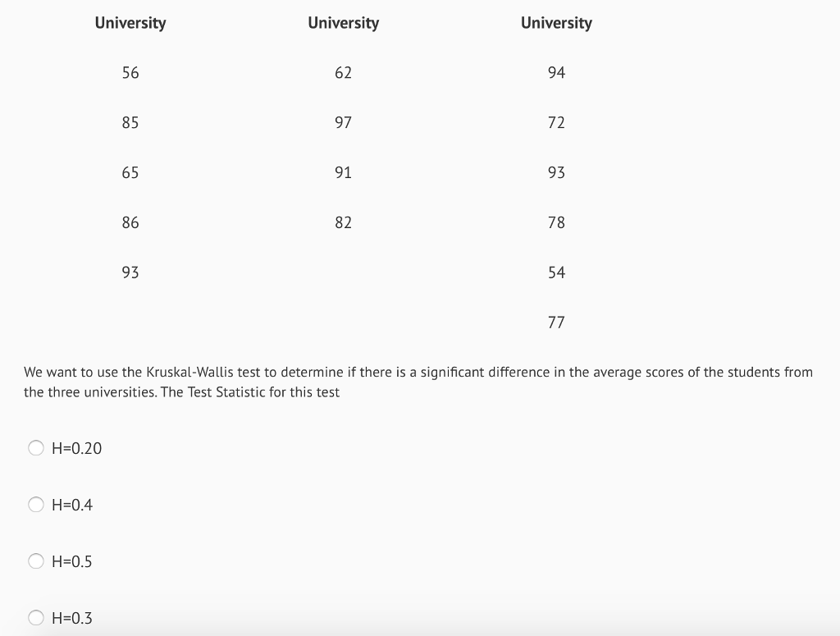Choose the H=0.4 radio button
840x636 pixels.
(36, 505)
